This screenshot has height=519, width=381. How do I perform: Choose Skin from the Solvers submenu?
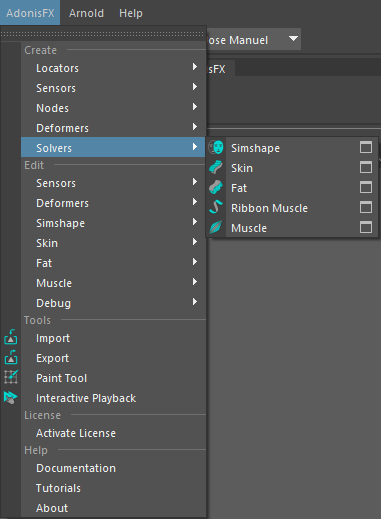click(292, 167)
